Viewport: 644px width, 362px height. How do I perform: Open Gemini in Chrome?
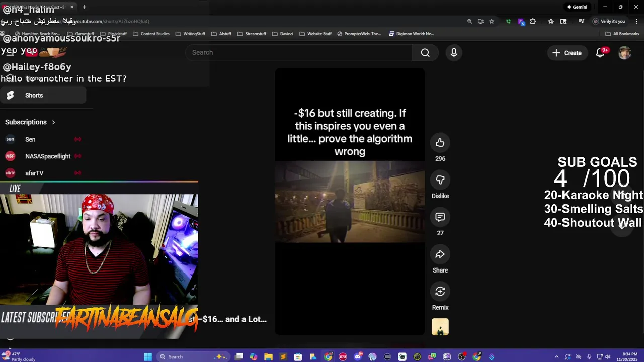[577, 7]
